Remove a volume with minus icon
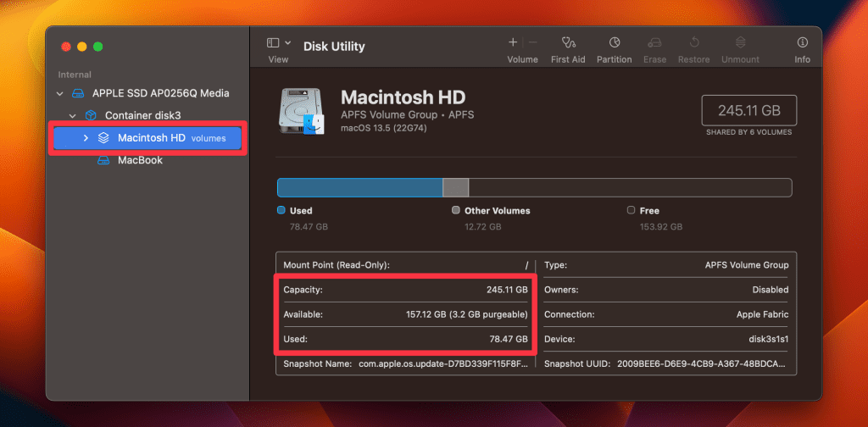Viewport: 868px width, 427px height. 532,42
